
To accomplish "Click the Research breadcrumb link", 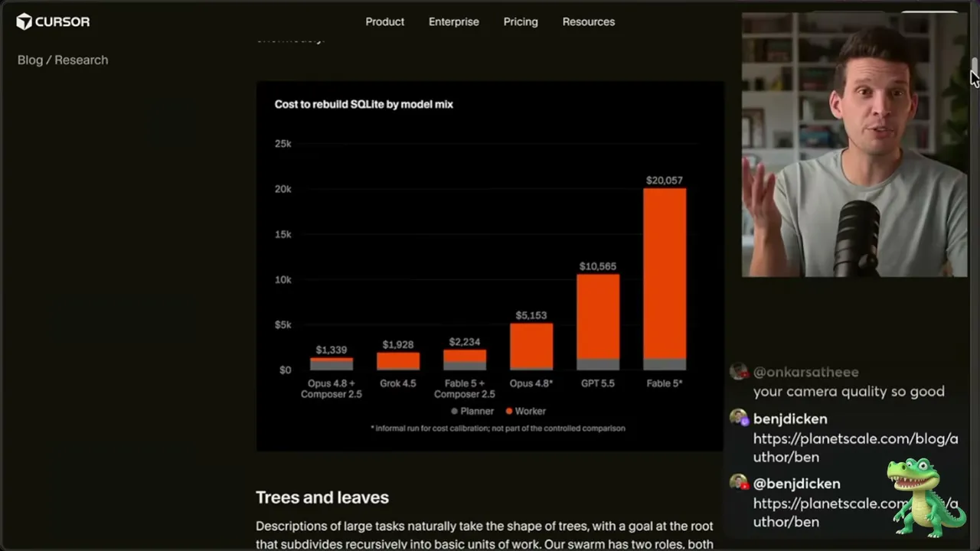I will (81, 60).
